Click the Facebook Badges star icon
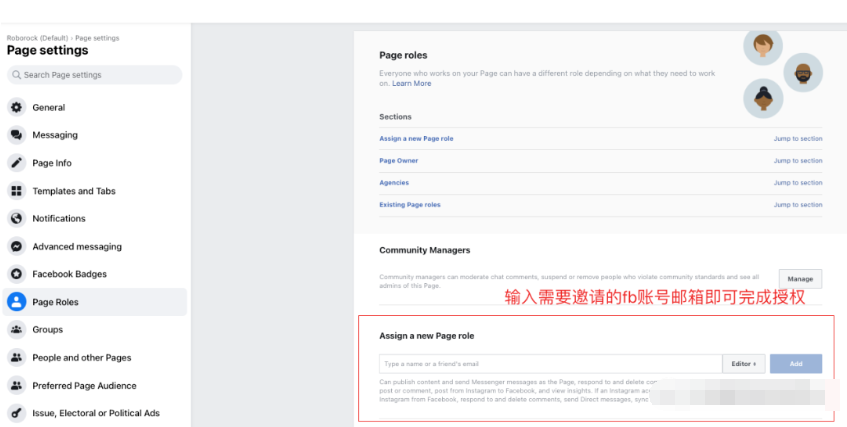The height and width of the screenshot is (427, 847). 17,274
